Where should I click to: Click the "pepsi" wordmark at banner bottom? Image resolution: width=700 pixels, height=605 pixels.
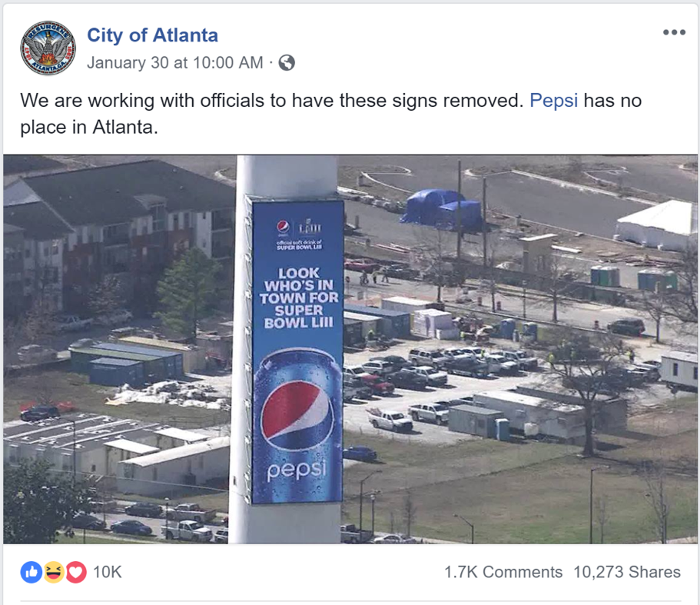(297, 469)
